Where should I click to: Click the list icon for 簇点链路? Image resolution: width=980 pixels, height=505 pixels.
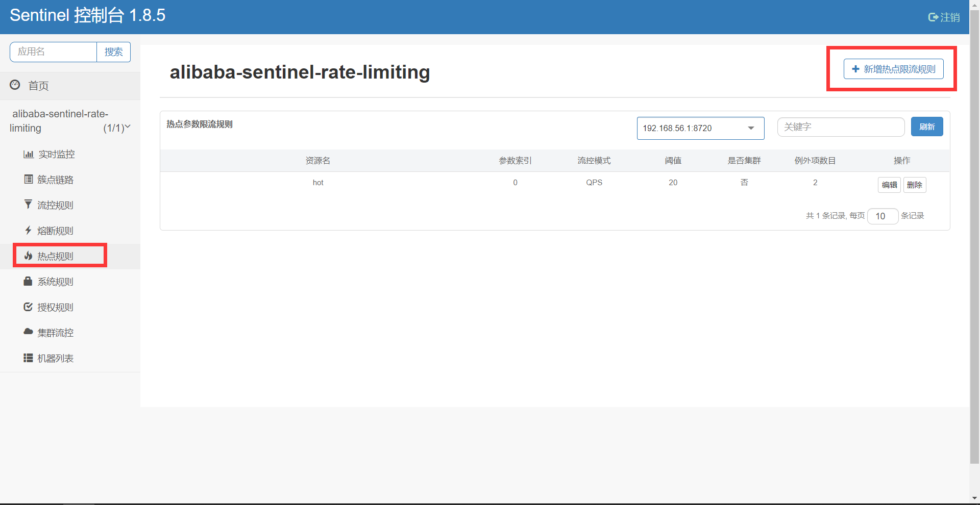coord(29,179)
